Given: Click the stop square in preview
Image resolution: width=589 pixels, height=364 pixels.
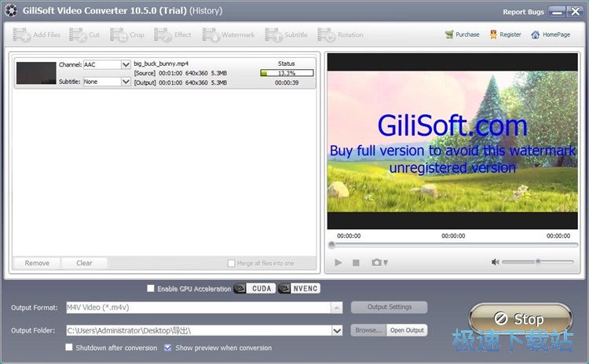Looking at the screenshot, I should tap(356, 263).
